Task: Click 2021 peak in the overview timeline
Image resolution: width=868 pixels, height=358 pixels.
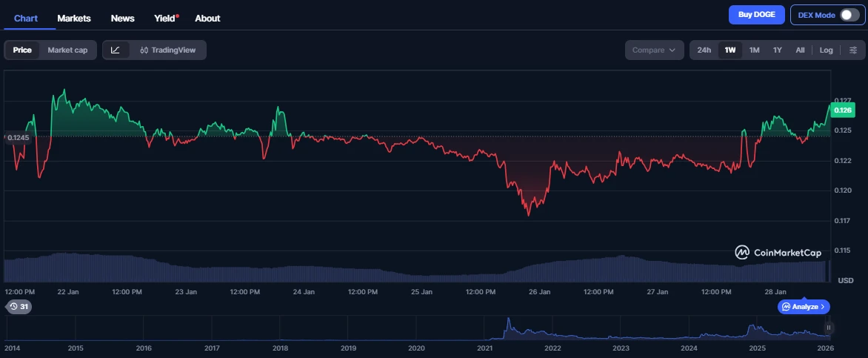Action: tap(508, 323)
